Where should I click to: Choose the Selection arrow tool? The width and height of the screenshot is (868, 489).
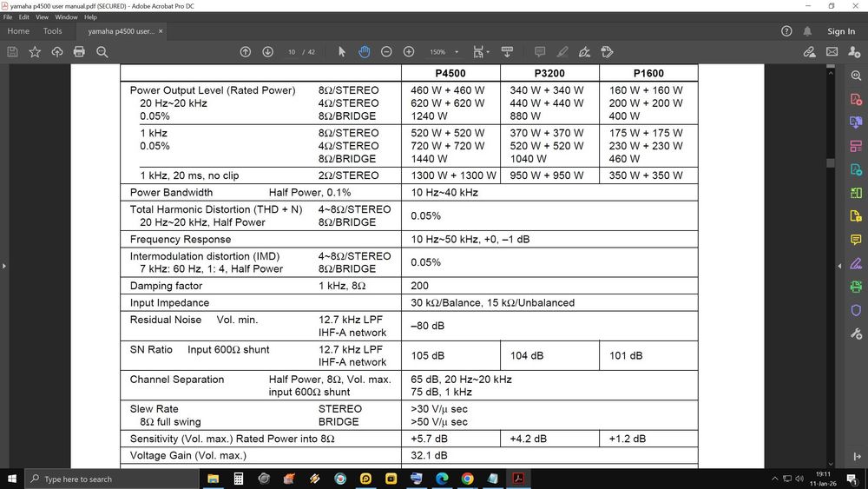341,52
